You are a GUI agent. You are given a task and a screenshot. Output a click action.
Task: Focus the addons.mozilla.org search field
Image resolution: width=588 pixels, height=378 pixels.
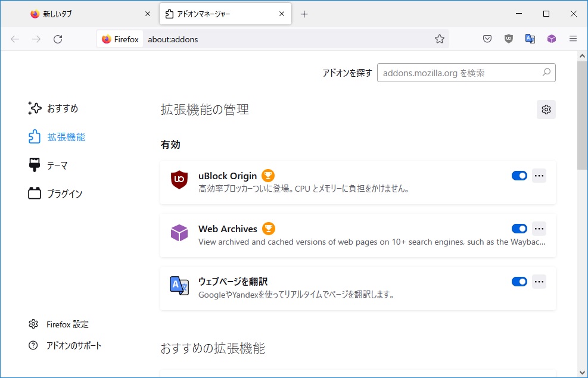[459, 73]
